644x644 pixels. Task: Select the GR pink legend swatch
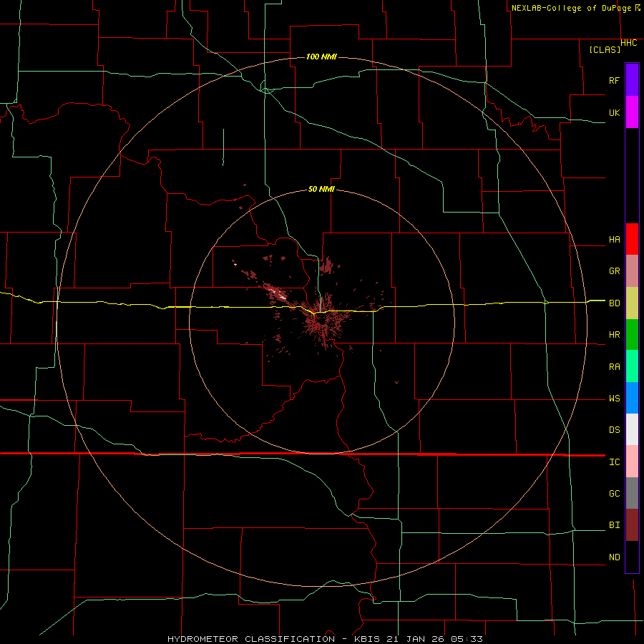(632, 271)
